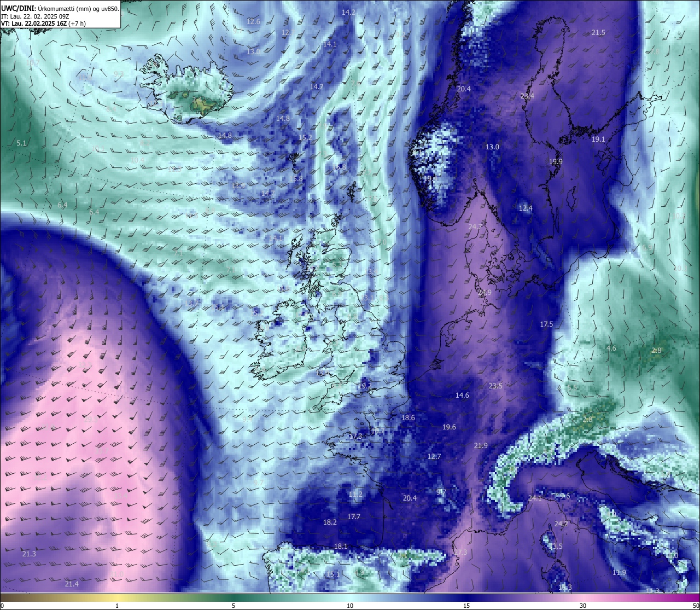Click the 14.6 map value
This screenshot has height=610, width=700.
pyautogui.click(x=462, y=396)
